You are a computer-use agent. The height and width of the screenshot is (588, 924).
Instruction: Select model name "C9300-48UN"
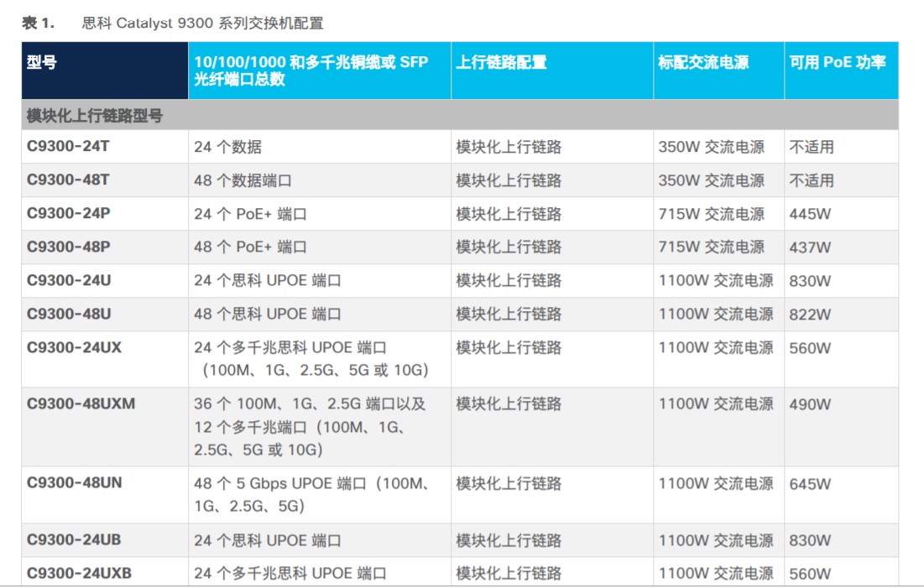[x=74, y=483]
